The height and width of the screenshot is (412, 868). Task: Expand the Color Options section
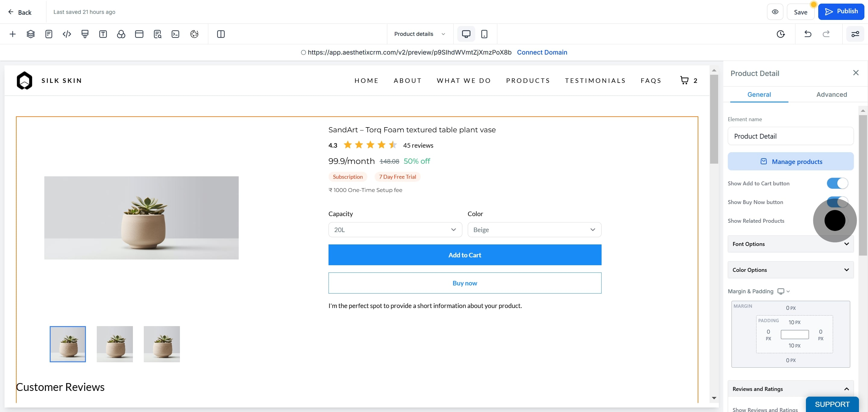791,270
